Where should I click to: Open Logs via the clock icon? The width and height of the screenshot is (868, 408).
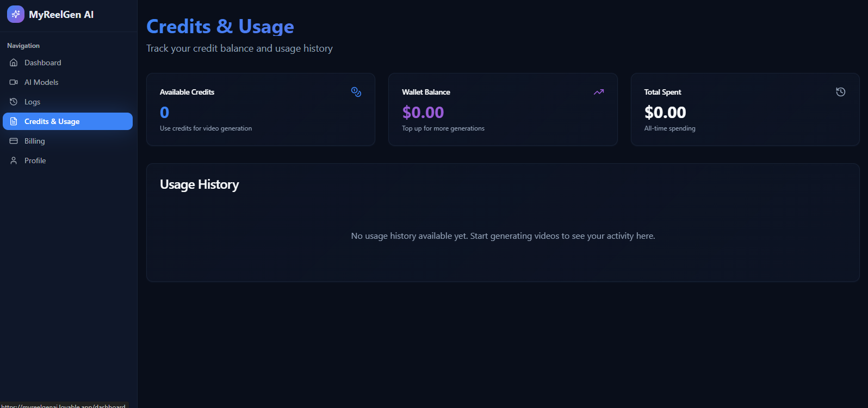click(x=14, y=102)
